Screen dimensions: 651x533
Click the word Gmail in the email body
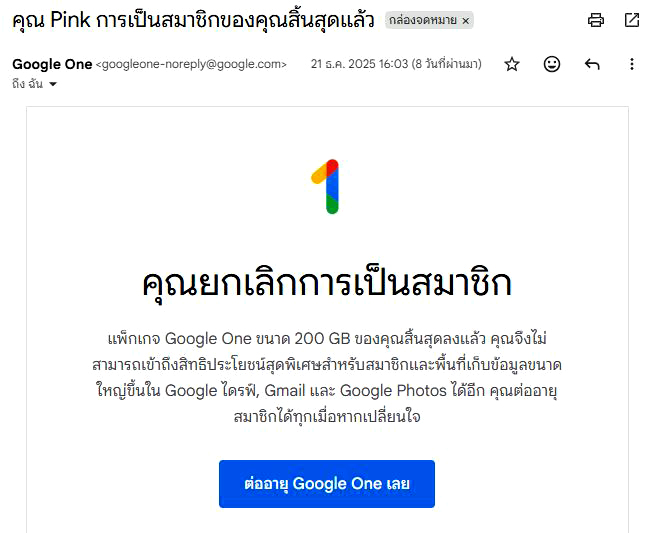coord(285,390)
